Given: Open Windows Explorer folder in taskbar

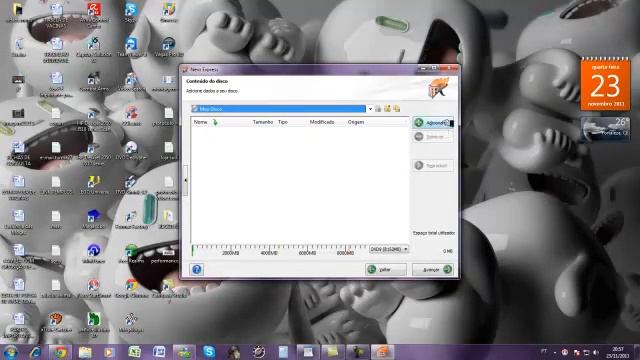Looking at the screenshot, I should click(85, 352).
